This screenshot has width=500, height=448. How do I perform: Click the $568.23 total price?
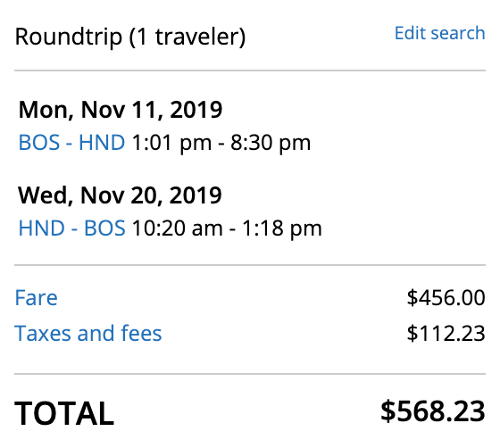(x=433, y=411)
